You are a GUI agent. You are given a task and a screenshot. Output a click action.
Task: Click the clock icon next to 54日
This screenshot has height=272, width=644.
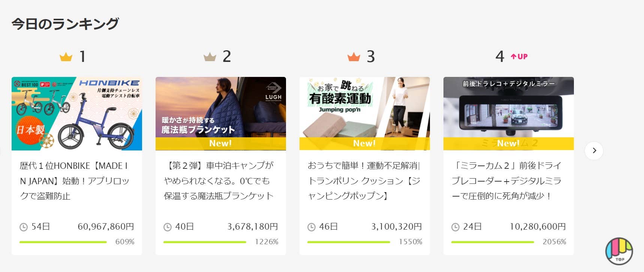point(24,227)
